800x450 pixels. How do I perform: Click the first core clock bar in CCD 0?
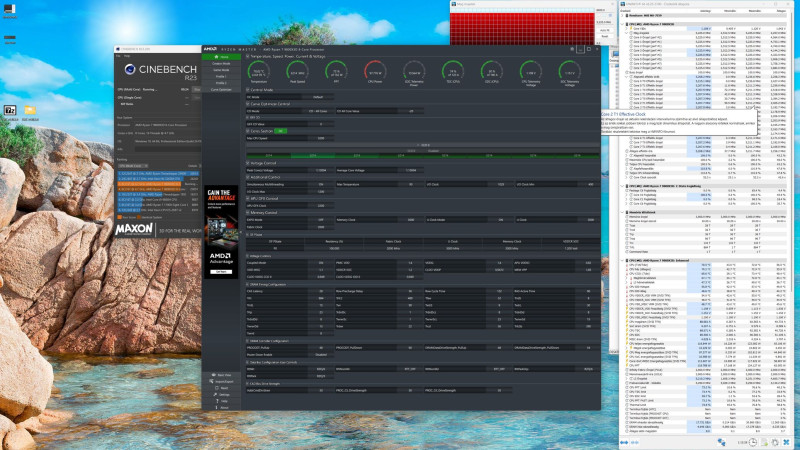(268, 155)
